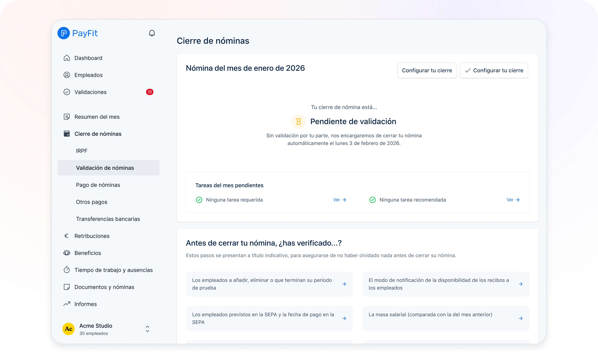The width and height of the screenshot is (598, 364).
Task: Collapse the Cierre de nóminas menu section
Action: pyautogui.click(x=98, y=134)
